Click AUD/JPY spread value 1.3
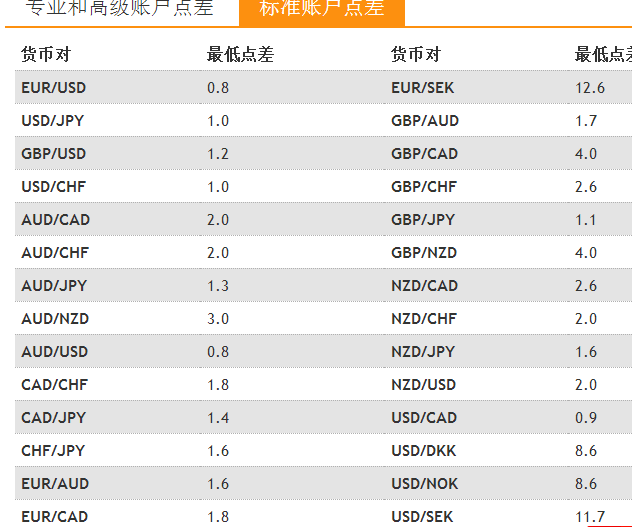Image resolution: width=632 pixels, height=527 pixels. (218, 286)
